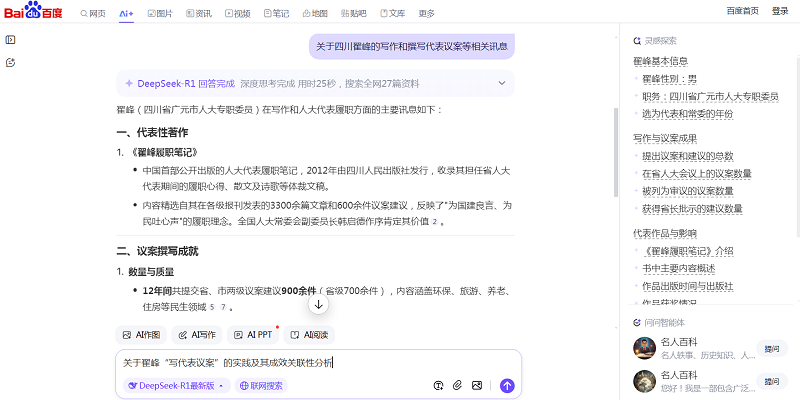Click the first 名人百科 avatar
The height and width of the screenshot is (400, 800).
click(644, 348)
